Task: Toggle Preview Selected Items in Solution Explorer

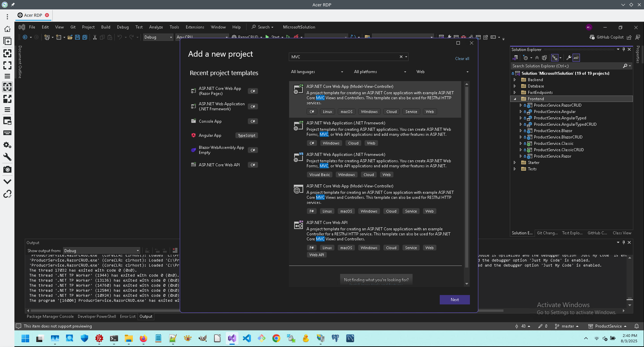Action: [x=576, y=58]
